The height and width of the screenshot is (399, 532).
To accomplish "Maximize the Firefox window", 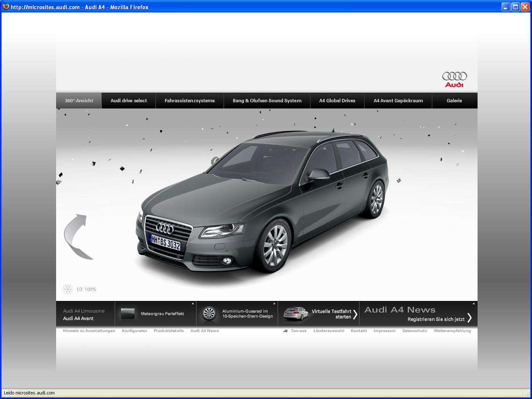I will (x=515, y=7).
